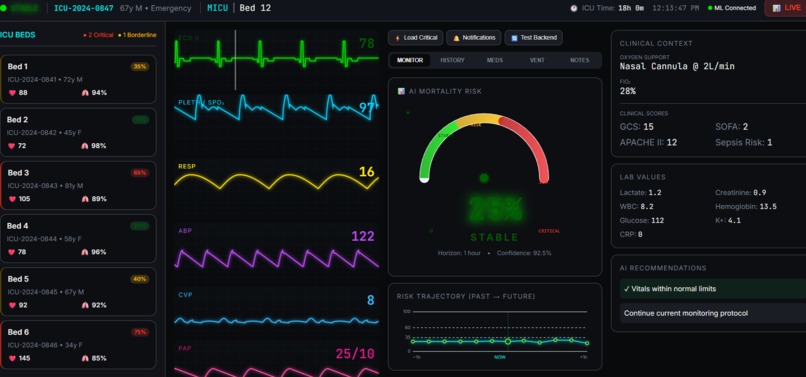Click the chart icon beside AI Mortality Risk
Screen dimensions: 806x377
coord(401,91)
